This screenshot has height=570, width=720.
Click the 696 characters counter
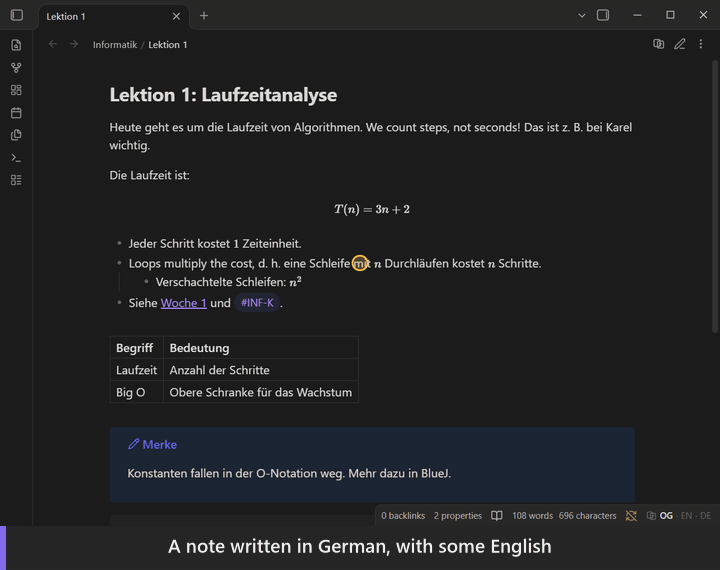click(587, 516)
